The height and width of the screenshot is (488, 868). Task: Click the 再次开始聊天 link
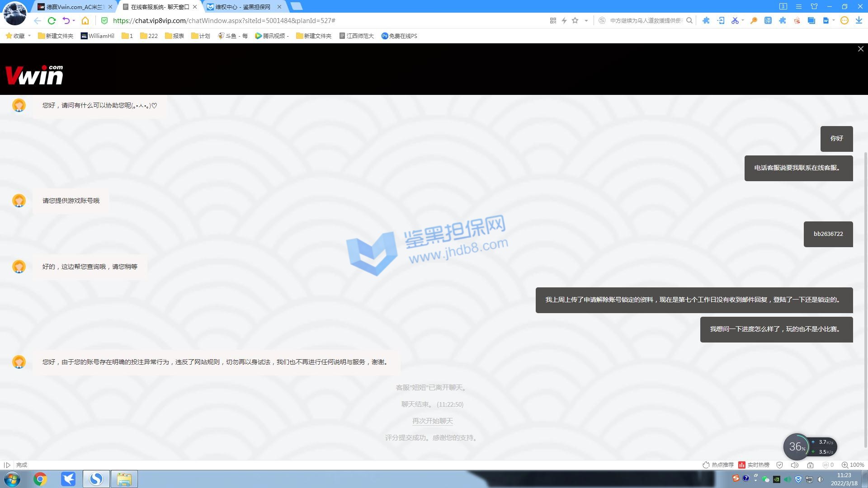pos(432,421)
